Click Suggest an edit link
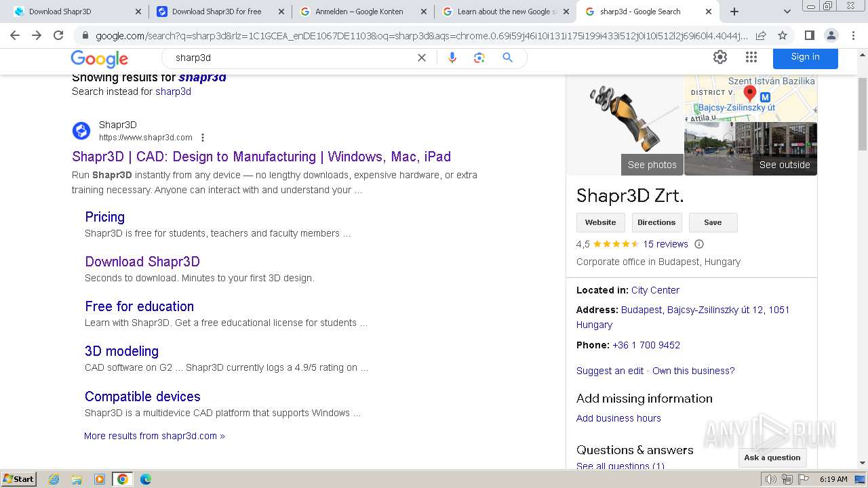Image resolution: width=868 pixels, height=488 pixels. [x=610, y=371]
